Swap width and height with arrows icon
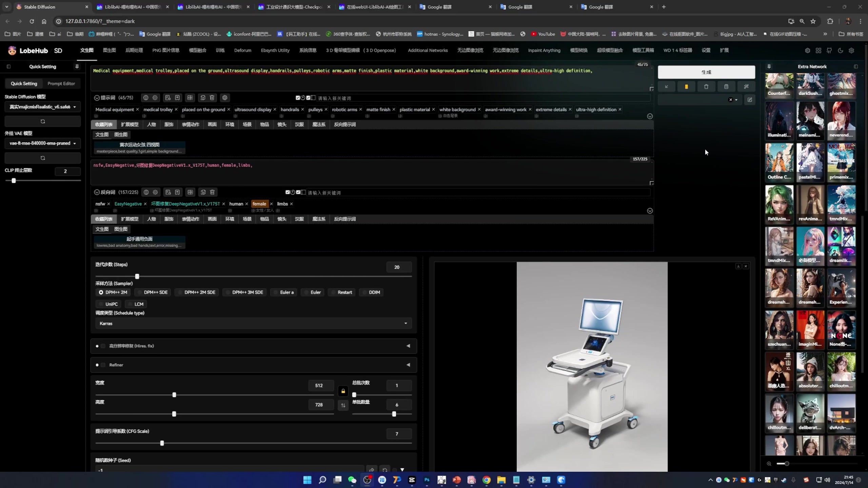The height and width of the screenshot is (488, 868). point(343,405)
